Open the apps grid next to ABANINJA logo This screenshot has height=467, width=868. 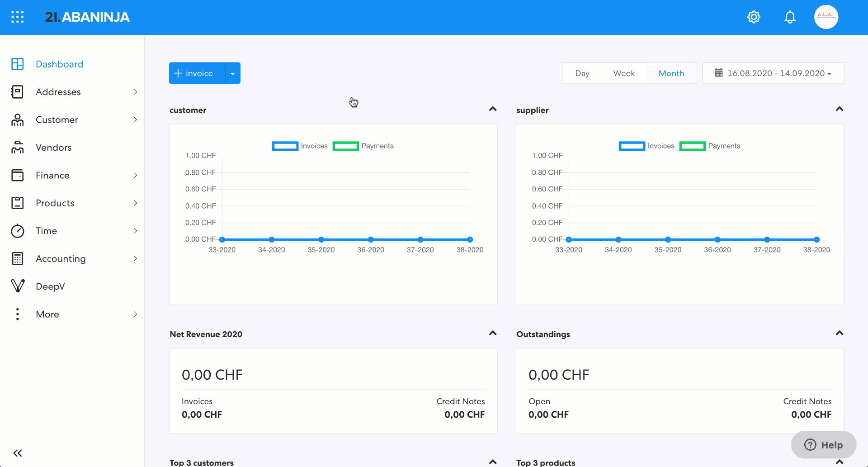click(18, 17)
